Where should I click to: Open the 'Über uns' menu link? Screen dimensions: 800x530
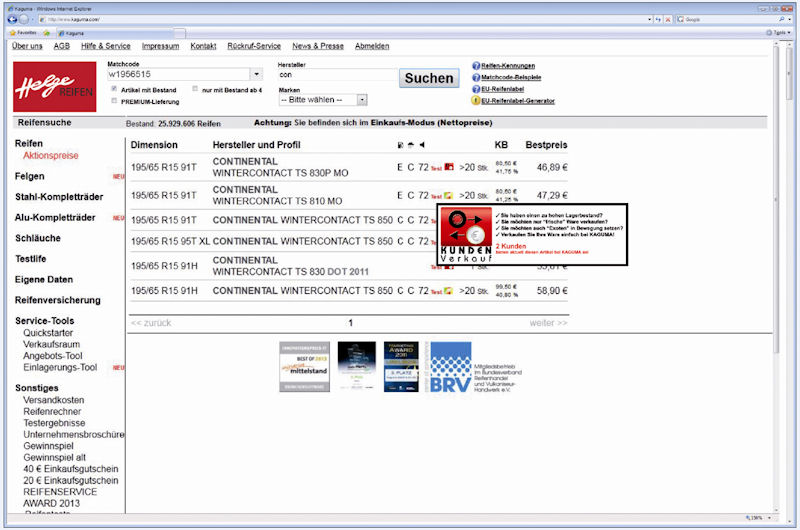(27, 46)
